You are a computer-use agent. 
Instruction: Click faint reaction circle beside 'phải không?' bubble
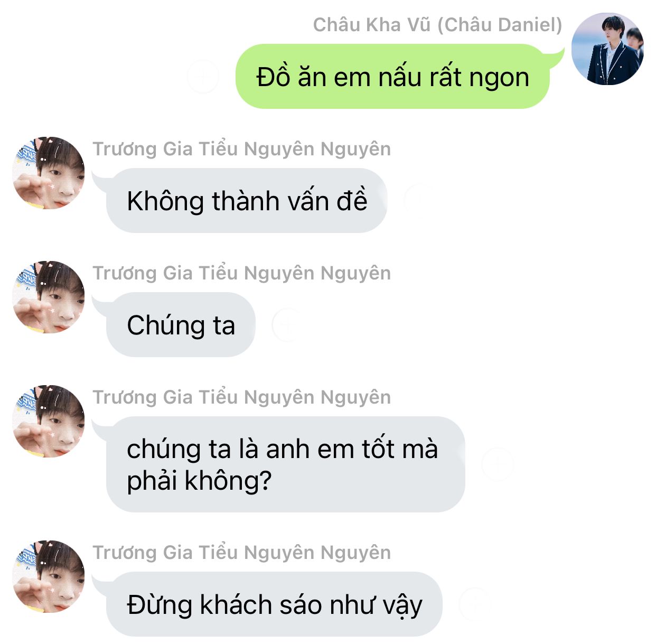tap(498, 464)
